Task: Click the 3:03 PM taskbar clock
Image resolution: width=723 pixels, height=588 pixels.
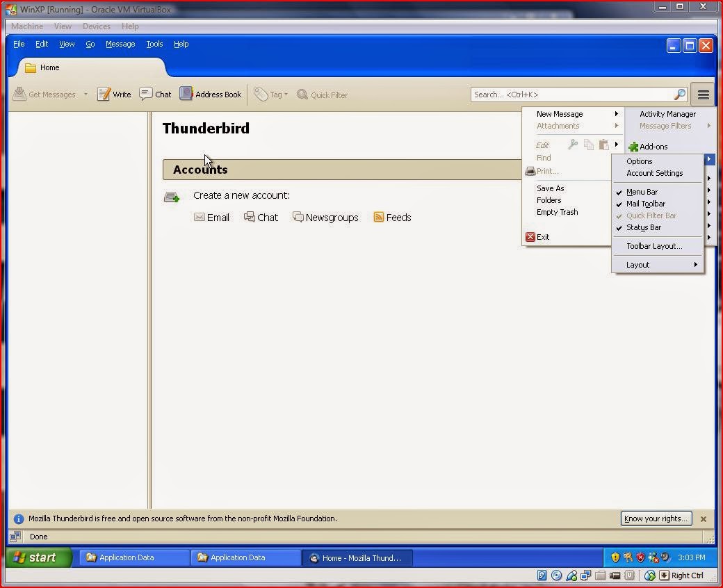Action: pyautogui.click(x=691, y=557)
